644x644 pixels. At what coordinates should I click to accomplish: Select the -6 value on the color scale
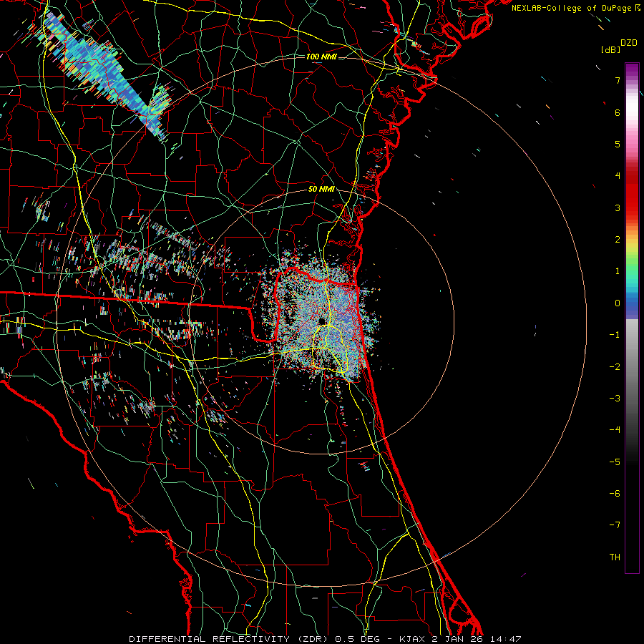(x=615, y=494)
